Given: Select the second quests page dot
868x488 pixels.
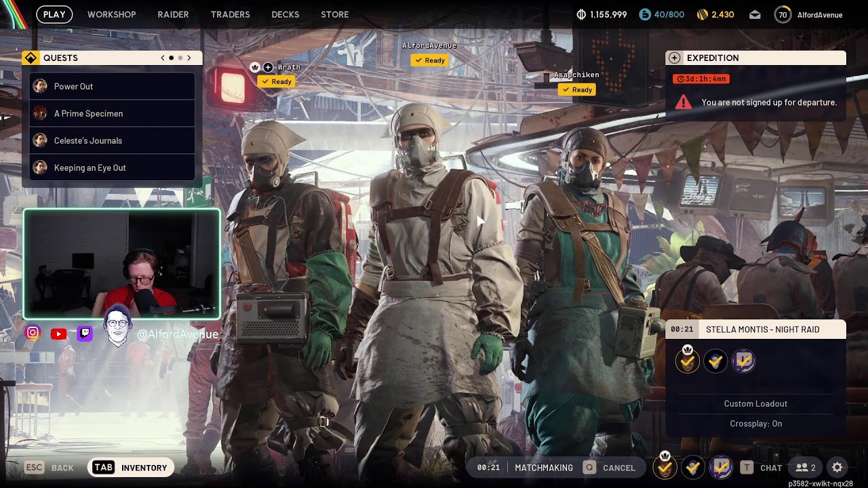Looking at the screenshot, I should pos(180,58).
